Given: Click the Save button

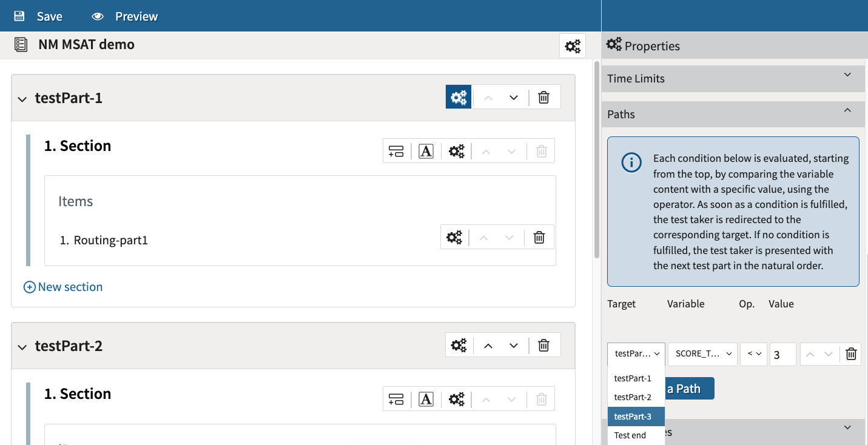Looking at the screenshot, I should 38,16.
